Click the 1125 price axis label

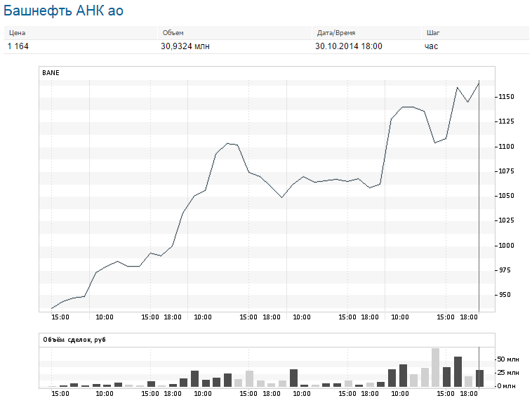click(506, 121)
